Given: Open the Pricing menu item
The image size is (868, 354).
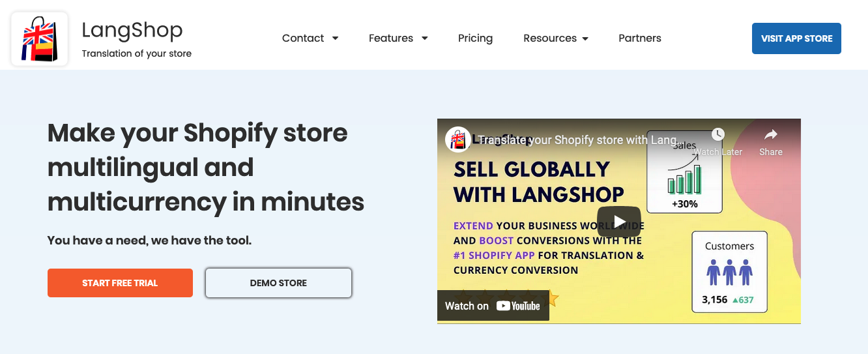Looking at the screenshot, I should coord(475,38).
